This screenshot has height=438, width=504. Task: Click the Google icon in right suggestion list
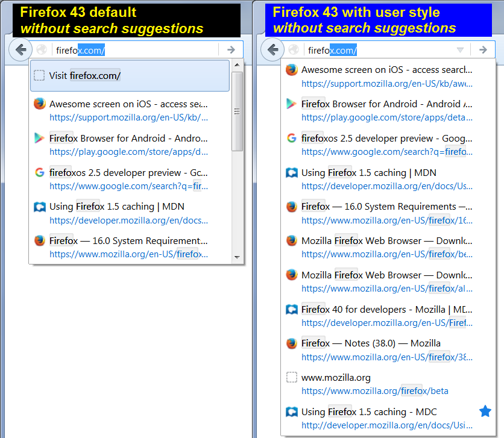tap(292, 139)
